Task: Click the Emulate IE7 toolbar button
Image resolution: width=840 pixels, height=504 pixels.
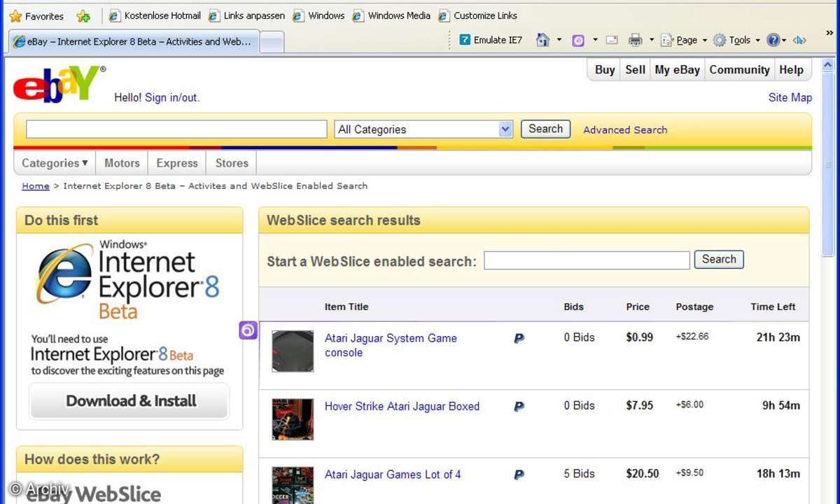Action: point(491,40)
